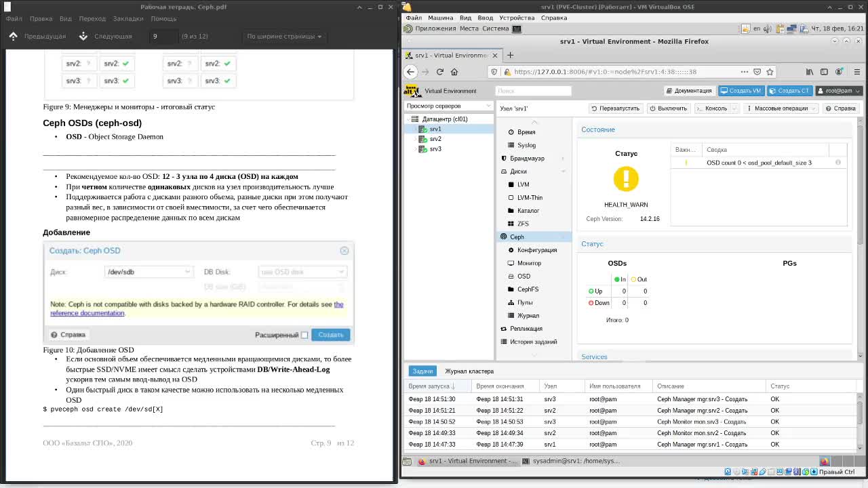
Task: Open VirtualBox Устройства menu
Action: click(x=517, y=18)
